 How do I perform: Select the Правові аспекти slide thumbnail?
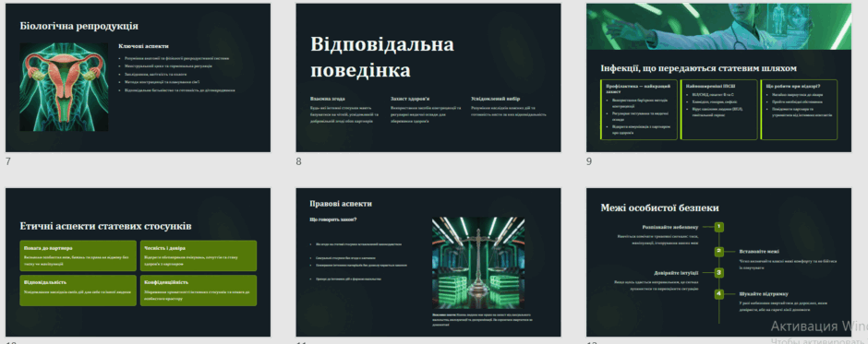coord(428,262)
